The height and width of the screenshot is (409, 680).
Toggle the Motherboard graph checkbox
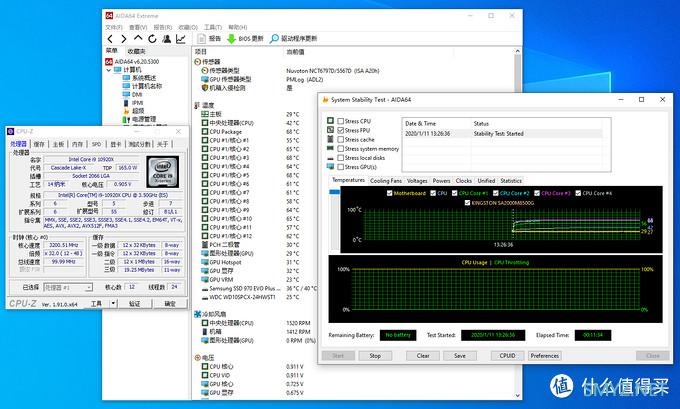389,193
